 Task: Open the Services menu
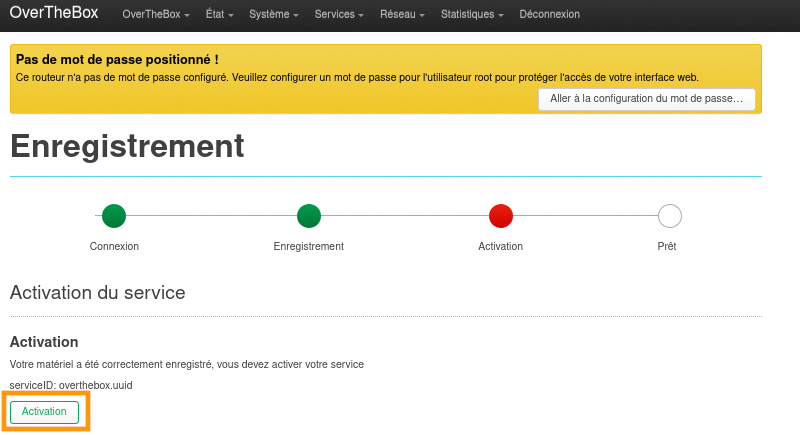[338, 15]
